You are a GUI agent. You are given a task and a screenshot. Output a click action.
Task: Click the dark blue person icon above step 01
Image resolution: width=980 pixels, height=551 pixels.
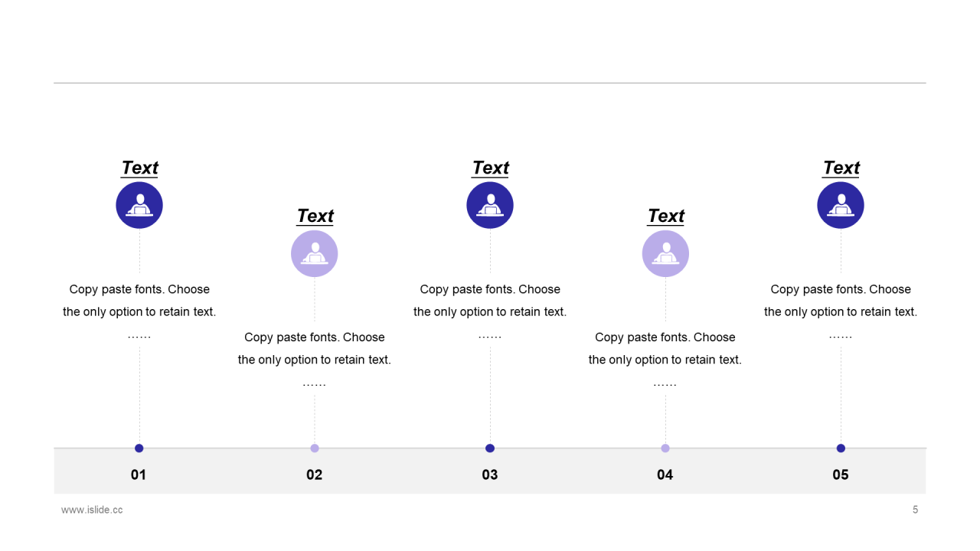point(139,205)
